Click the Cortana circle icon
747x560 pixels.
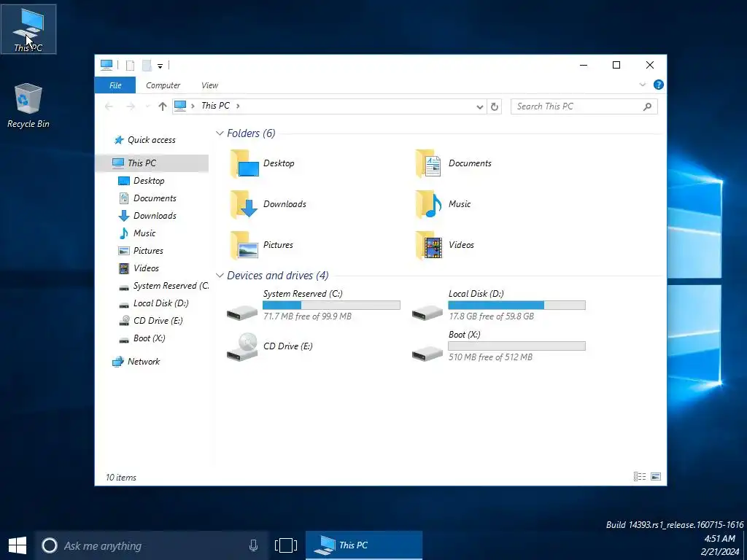(x=50, y=545)
